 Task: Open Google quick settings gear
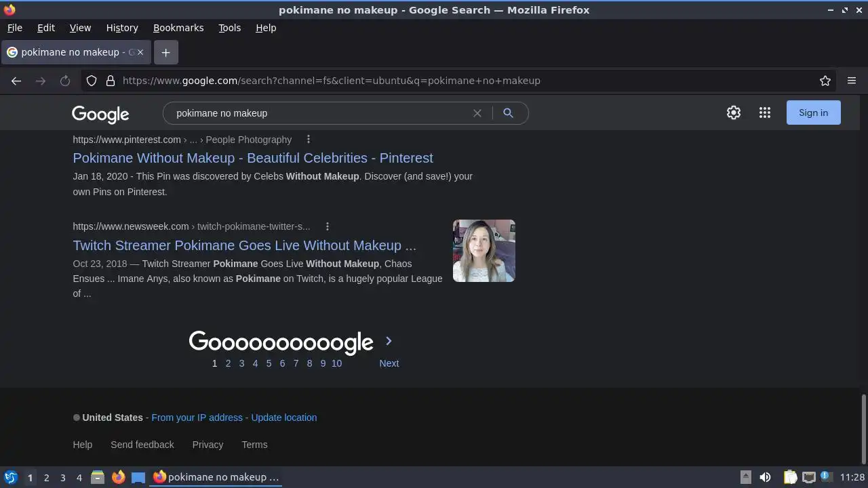pos(734,113)
